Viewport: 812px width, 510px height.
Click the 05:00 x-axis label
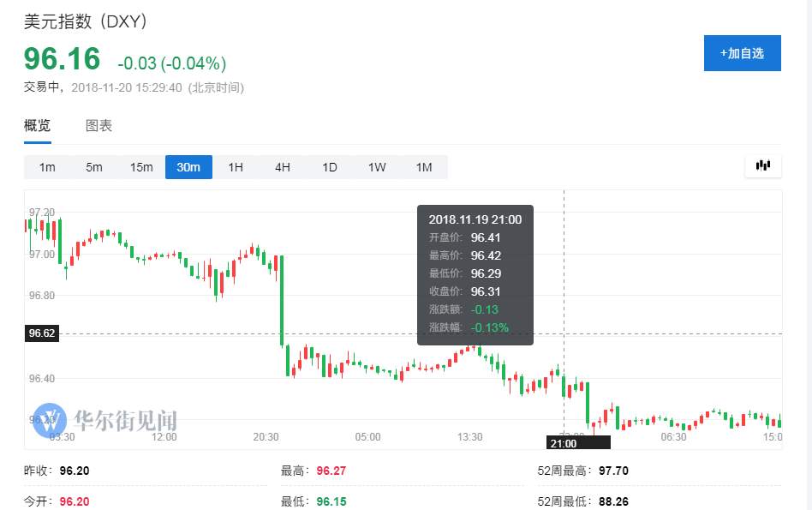(367, 437)
